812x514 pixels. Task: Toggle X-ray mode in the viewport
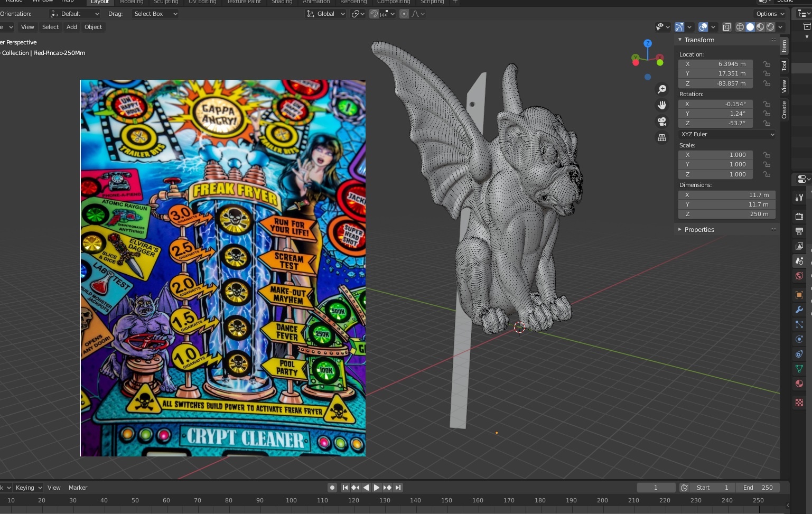726,27
